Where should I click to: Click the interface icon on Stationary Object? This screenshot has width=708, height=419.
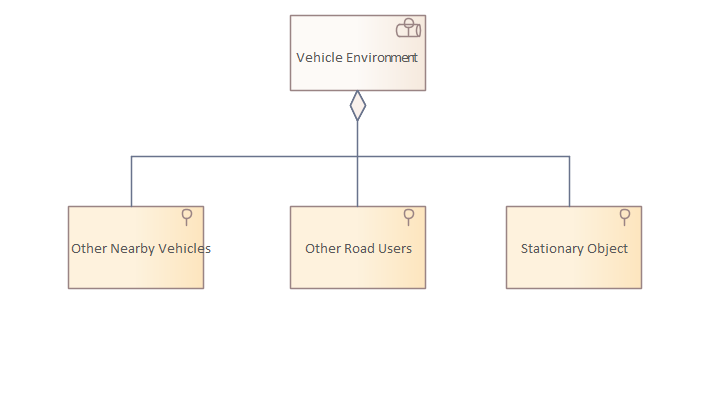(624, 218)
